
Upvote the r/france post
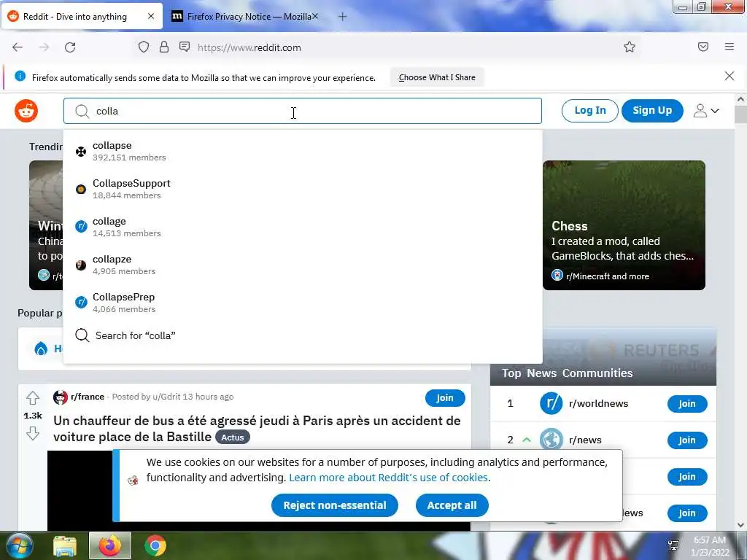pyautogui.click(x=32, y=397)
